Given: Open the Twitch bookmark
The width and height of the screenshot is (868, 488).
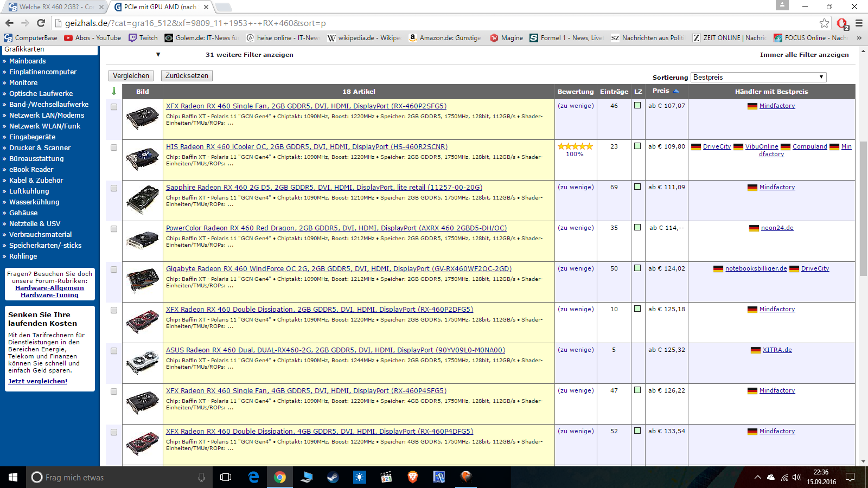Looking at the screenshot, I should pos(143,38).
